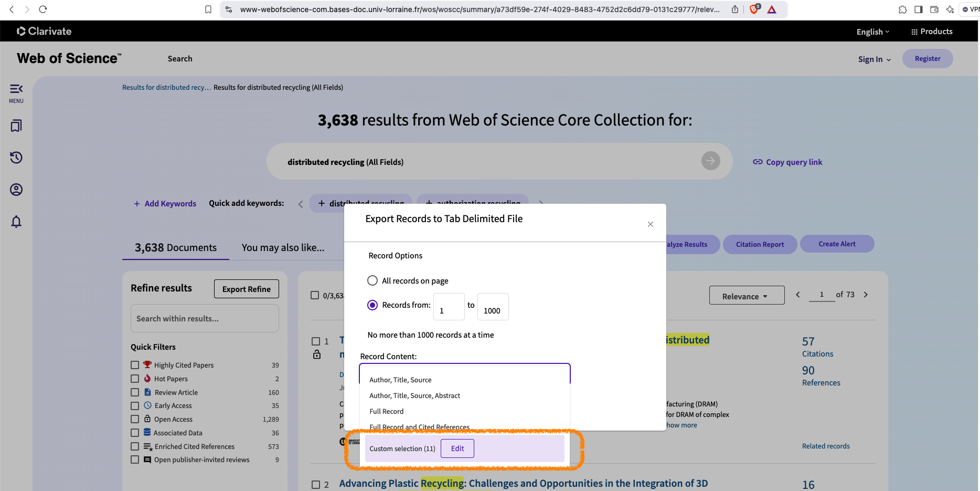Click the browser reload icon
The image size is (980, 491).
tap(43, 9)
